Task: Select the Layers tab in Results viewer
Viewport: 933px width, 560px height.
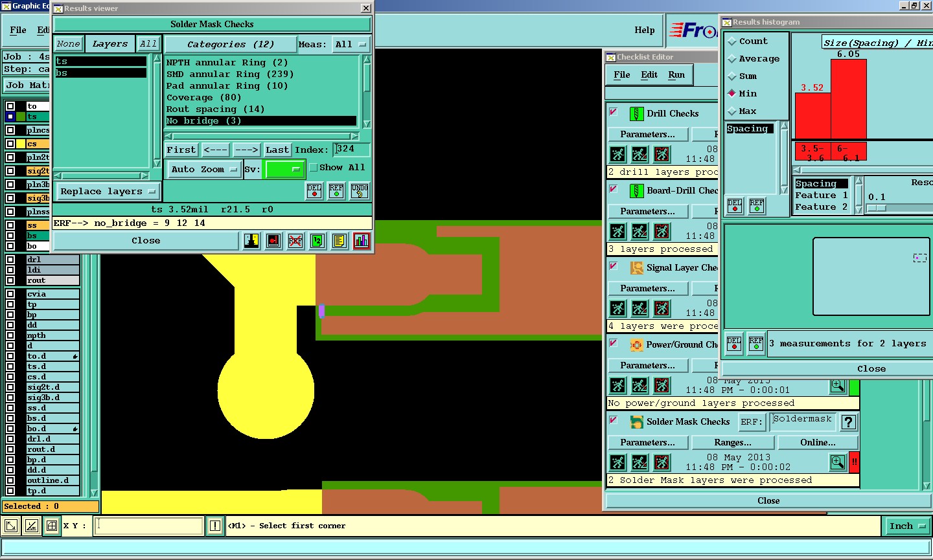Action: (110, 44)
